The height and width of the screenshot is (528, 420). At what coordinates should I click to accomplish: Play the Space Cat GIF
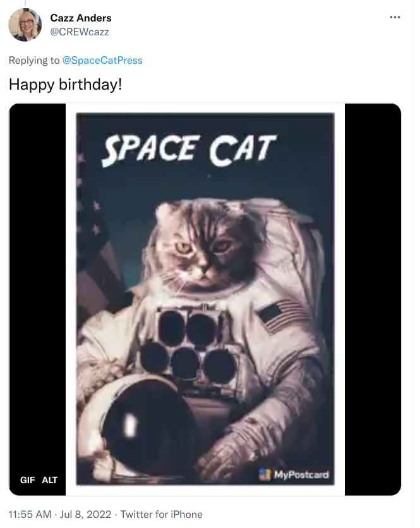[205, 299]
